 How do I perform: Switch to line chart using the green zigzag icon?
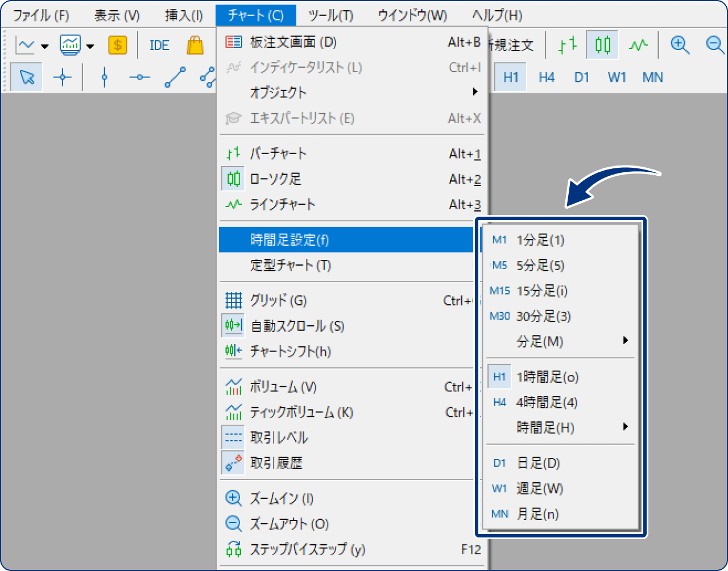point(639,45)
